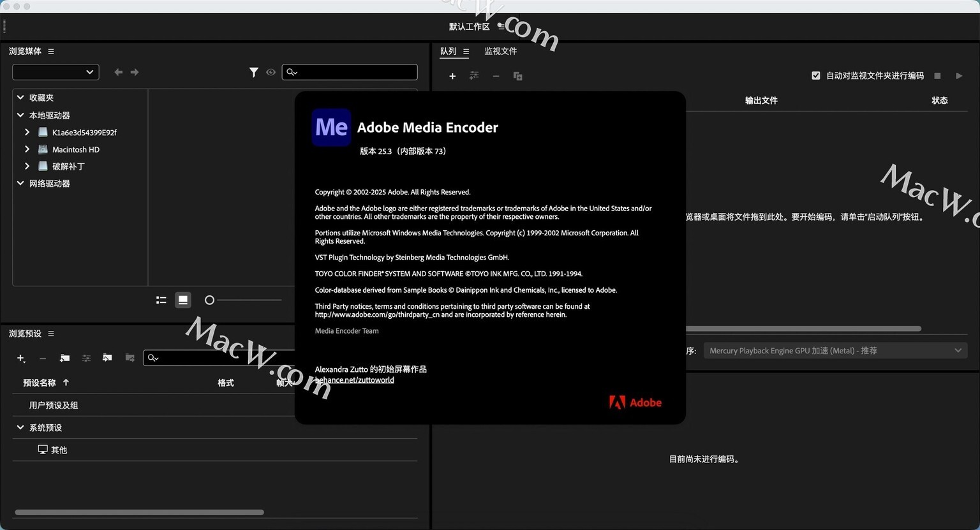980x530 pixels.
Task: Start the encoding queue
Action: (959, 75)
